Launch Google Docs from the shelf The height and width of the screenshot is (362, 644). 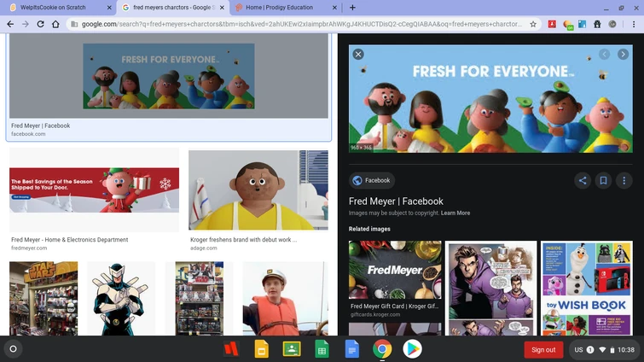(x=352, y=349)
